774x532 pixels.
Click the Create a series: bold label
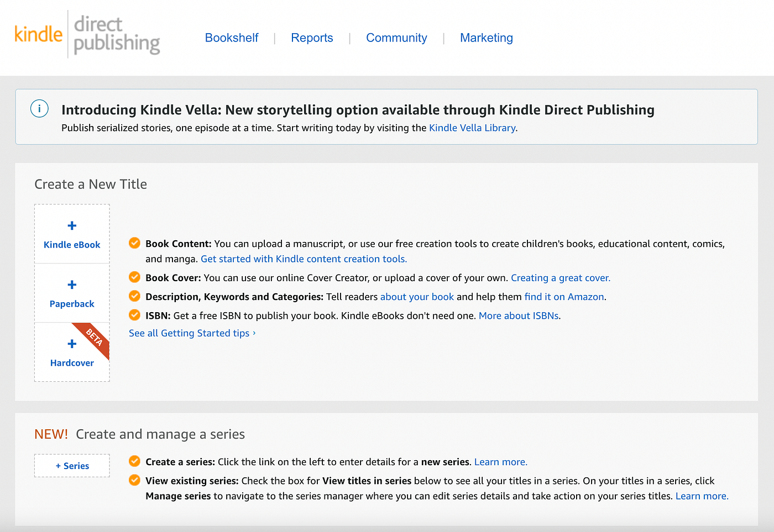coord(180,462)
